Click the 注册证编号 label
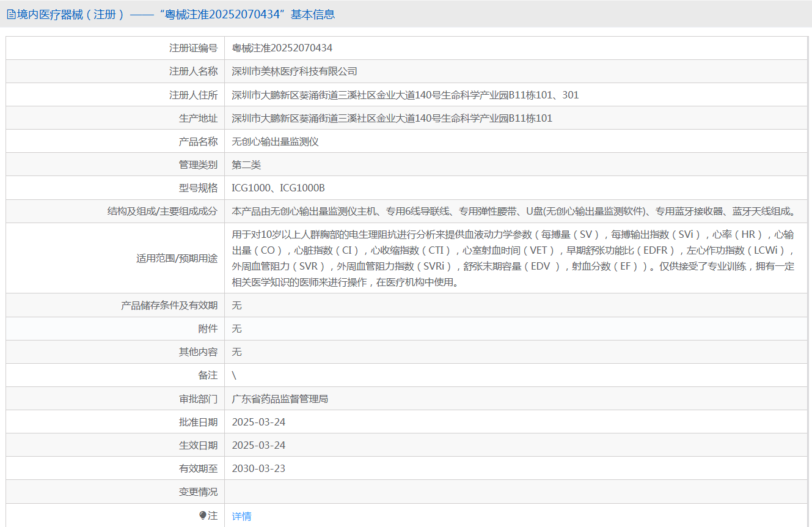 coord(193,48)
